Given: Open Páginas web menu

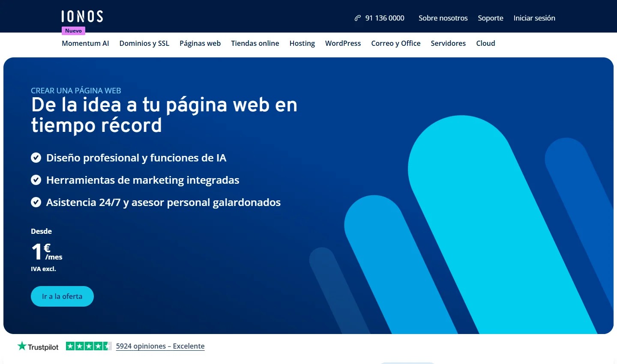Looking at the screenshot, I should click(200, 43).
